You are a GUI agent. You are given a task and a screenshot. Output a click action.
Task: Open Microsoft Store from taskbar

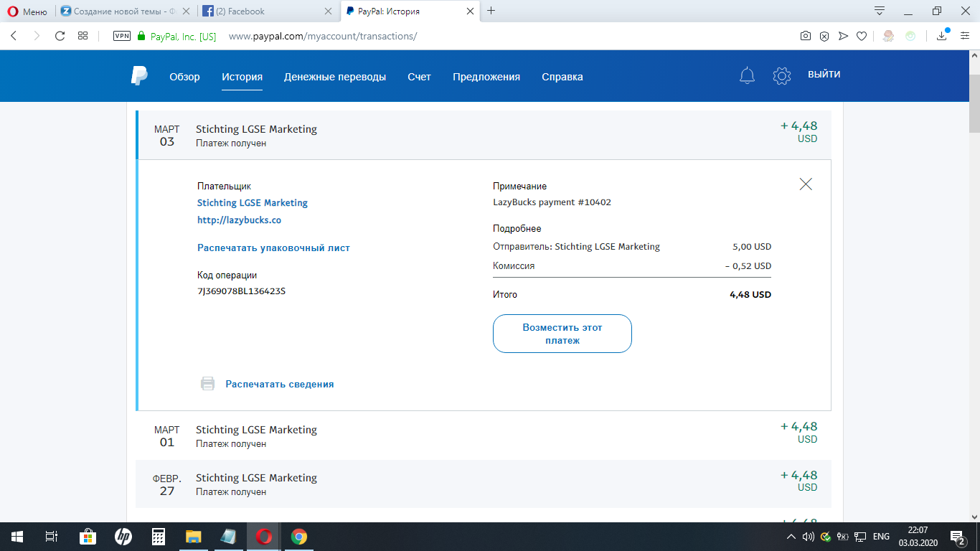87,537
